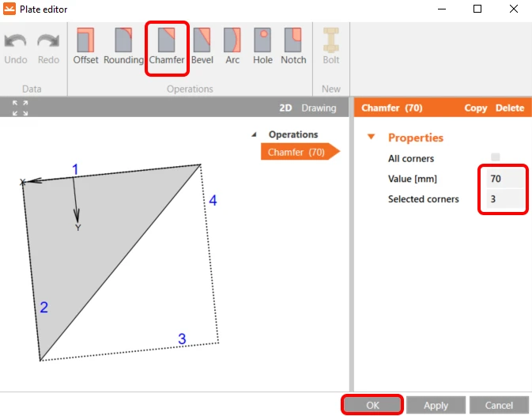Click corner label 2 in the drawing
Image resolution: width=532 pixels, height=416 pixels.
[x=43, y=308]
